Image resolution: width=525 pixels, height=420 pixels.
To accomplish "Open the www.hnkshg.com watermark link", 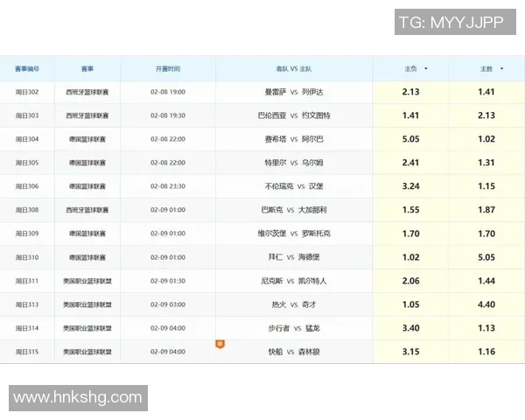I will 78,397.
